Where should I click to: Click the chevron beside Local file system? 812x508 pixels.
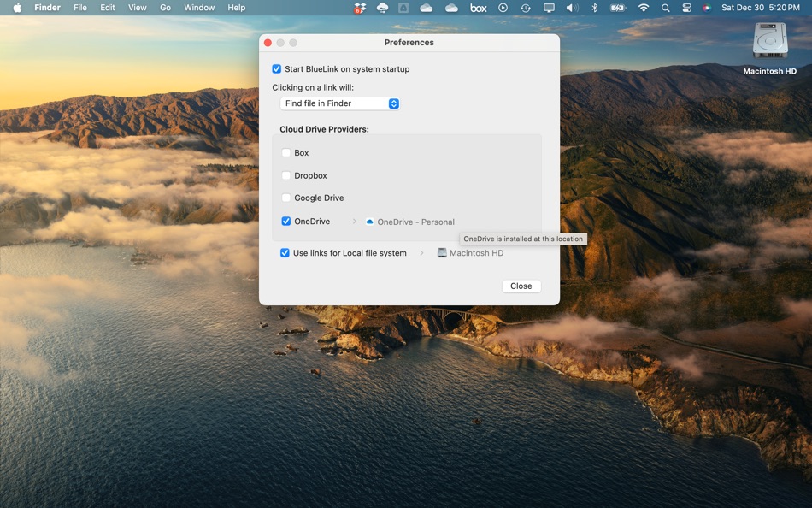coord(422,253)
